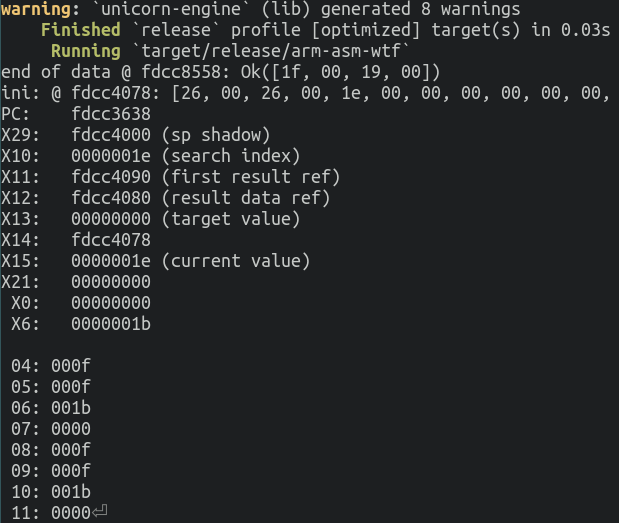The image size is (619, 523).
Task: Click row 06 value 001b
Action: click(71, 408)
